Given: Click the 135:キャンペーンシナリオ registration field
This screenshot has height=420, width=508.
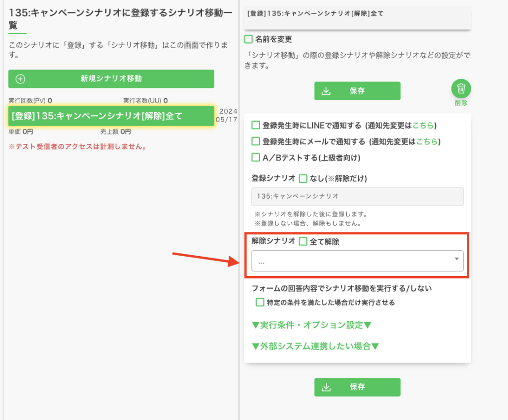Looking at the screenshot, I should (357, 197).
